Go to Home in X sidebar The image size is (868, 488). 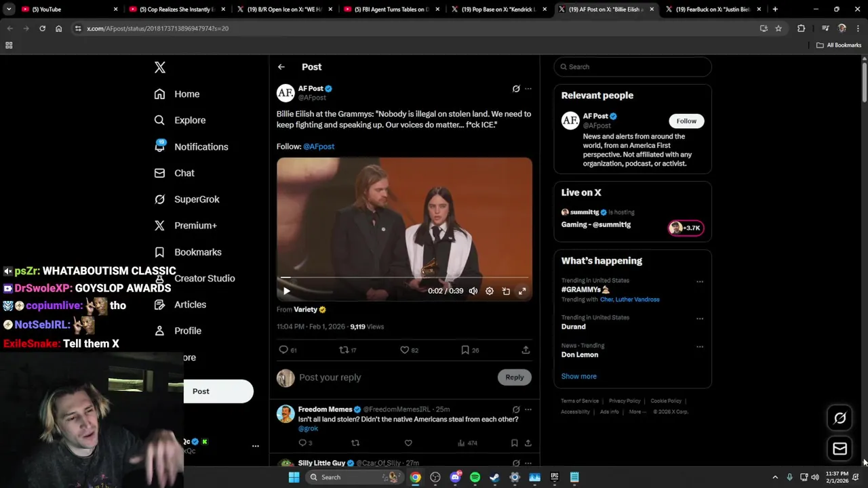coord(177,94)
